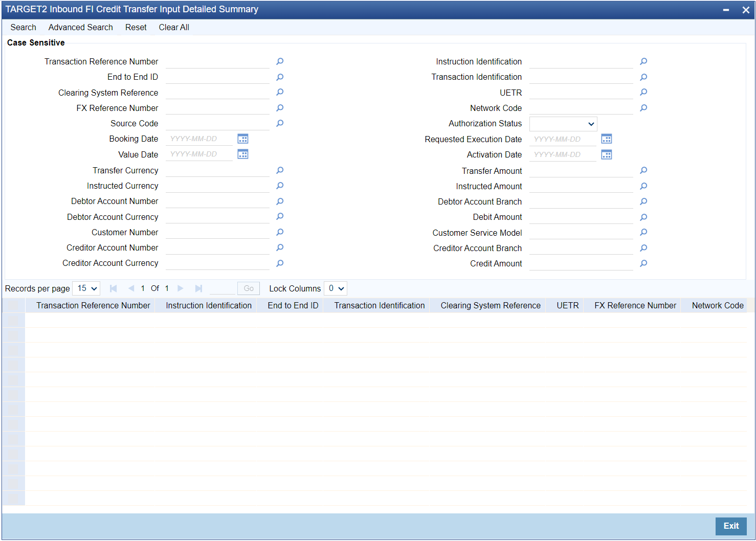Open Advanced Search
Viewport: 756px width, 541px height.
tap(81, 28)
